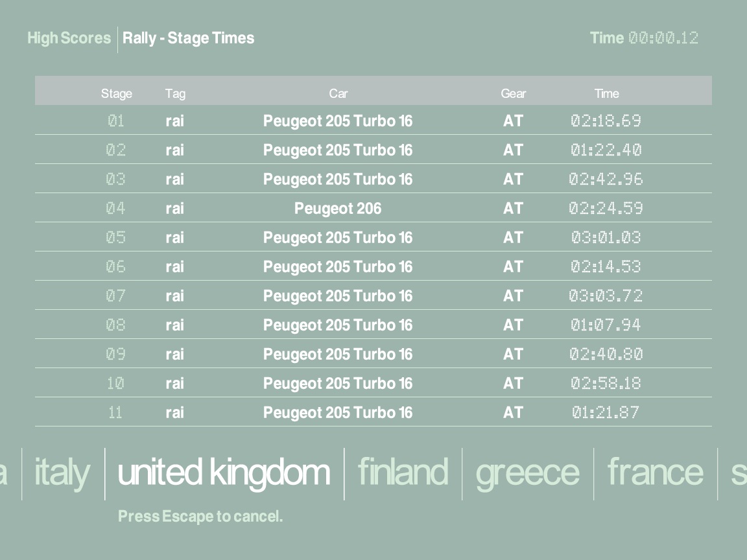Click the Gear column header
Screen dimensions: 747x560
(x=513, y=93)
